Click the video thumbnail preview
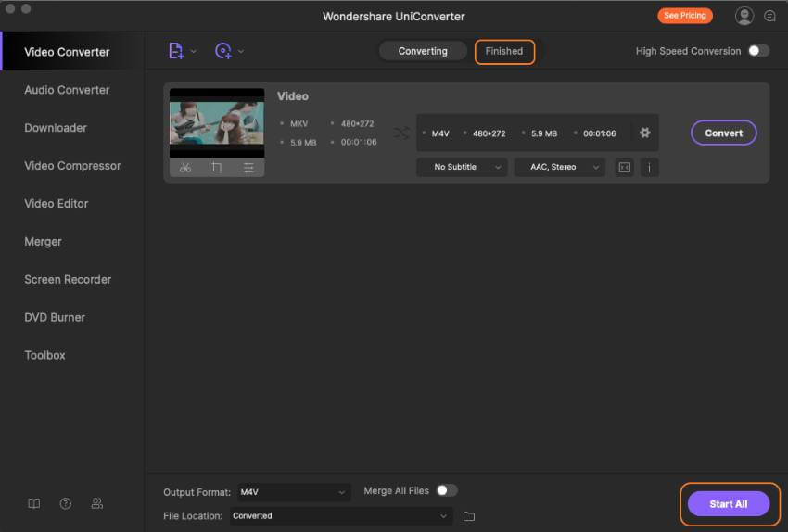 217,123
